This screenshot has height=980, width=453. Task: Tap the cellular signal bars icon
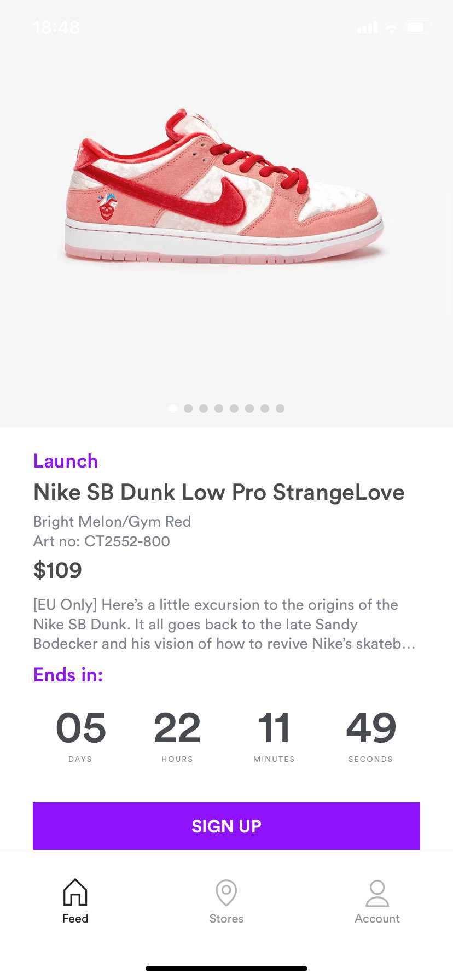click(x=367, y=27)
